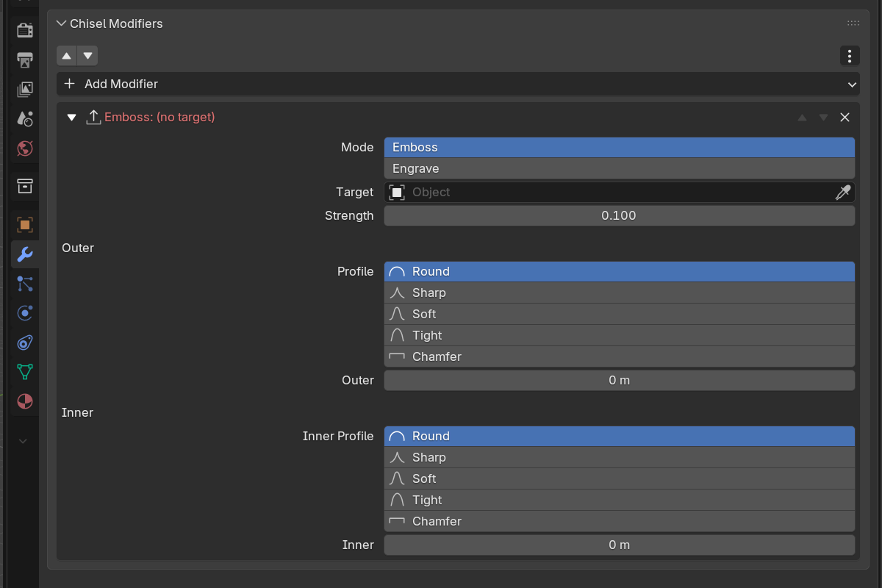Viewport: 882px width, 588px height.
Task: Expand hidden tabs chevron below Material tab
Action: click(x=23, y=441)
